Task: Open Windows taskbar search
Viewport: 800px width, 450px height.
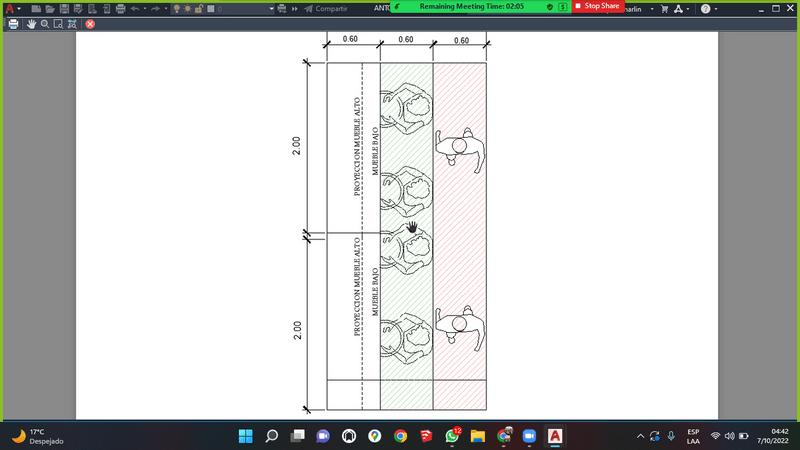Action: [x=271, y=436]
